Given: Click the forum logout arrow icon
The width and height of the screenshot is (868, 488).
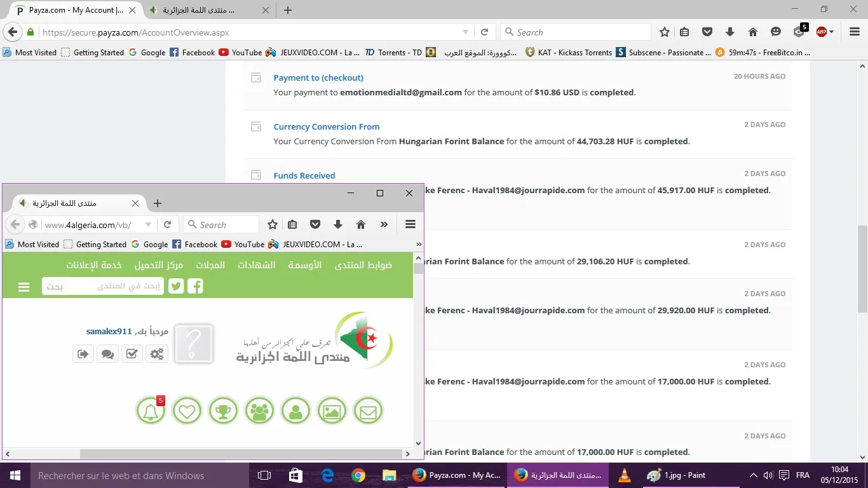Looking at the screenshot, I should tap(83, 354).
